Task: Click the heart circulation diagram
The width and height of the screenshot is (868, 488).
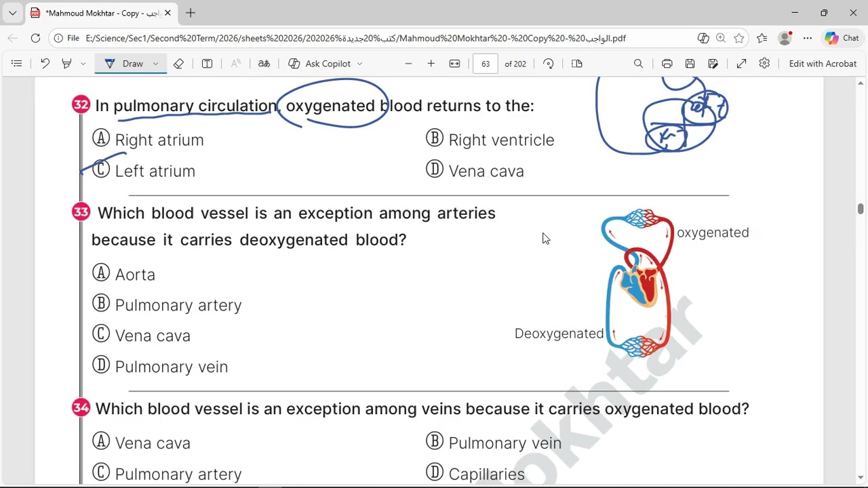Action: (x=637, y=283)
